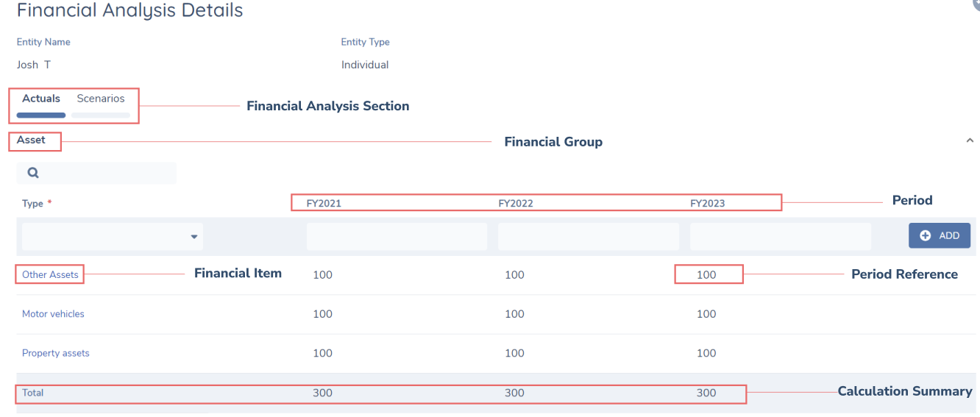Screen dimensions: 980x417
Task: Open the Motor vehicles item link
Action: pyautogui.click(x=53, y=314)
